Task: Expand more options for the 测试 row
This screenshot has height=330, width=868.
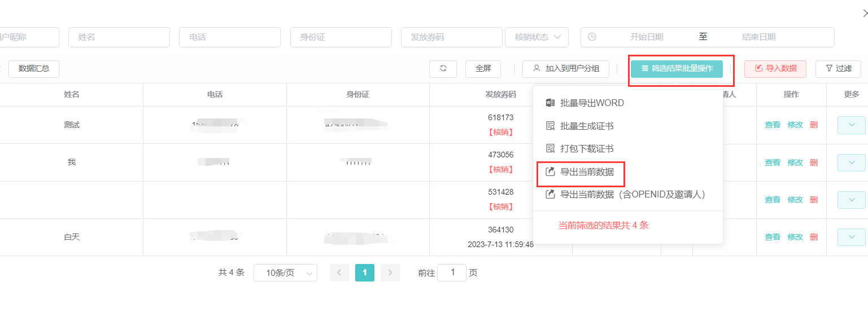Action: (x=851, y=125)
